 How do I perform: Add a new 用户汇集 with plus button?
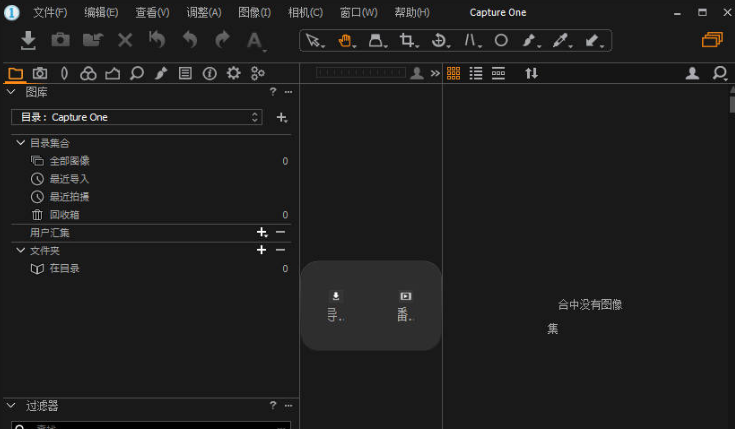(262, 232)
